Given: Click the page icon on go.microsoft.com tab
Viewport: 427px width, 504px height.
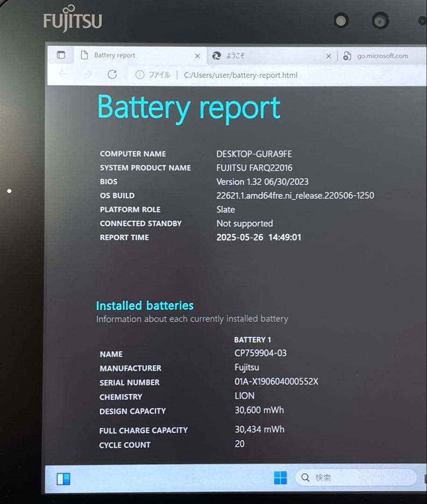Looking at the screenshot, I should pos(347,56).
